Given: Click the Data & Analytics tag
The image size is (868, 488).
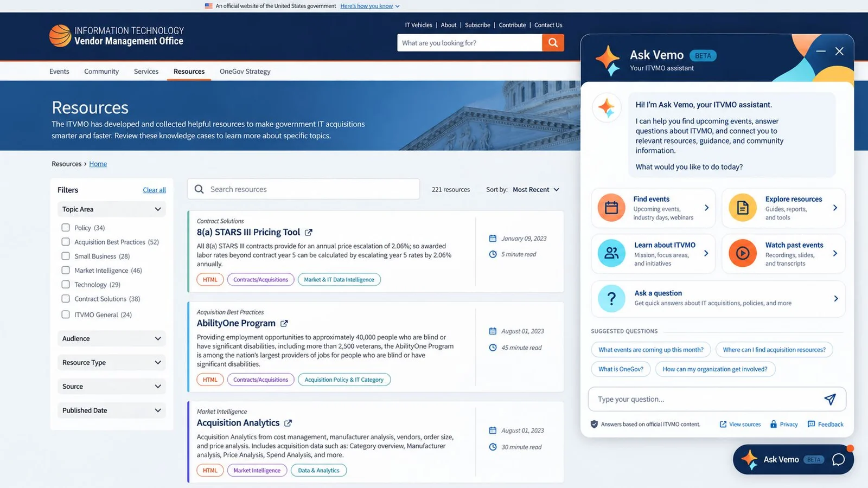Looking at the screenshot, I should 318,471.
